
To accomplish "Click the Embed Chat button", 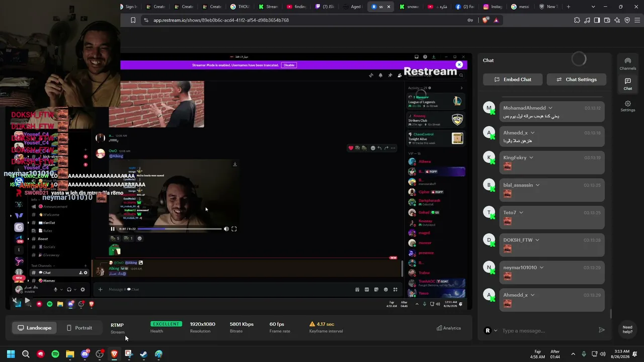I will pyautogui.click(x=513, y=79).
